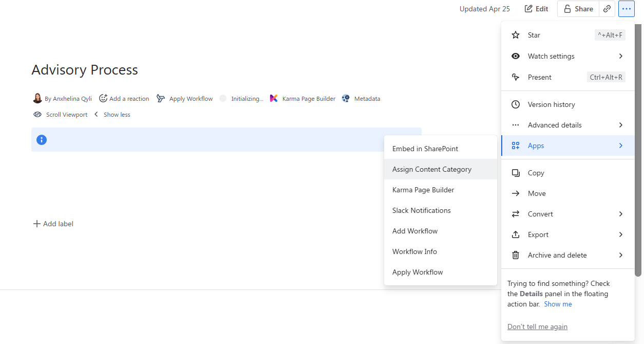Image resolution: width=644 pixels, height=344 pixels.
Task: Click author avatar of Anxhelina Qyli
Action: point(37,98)
